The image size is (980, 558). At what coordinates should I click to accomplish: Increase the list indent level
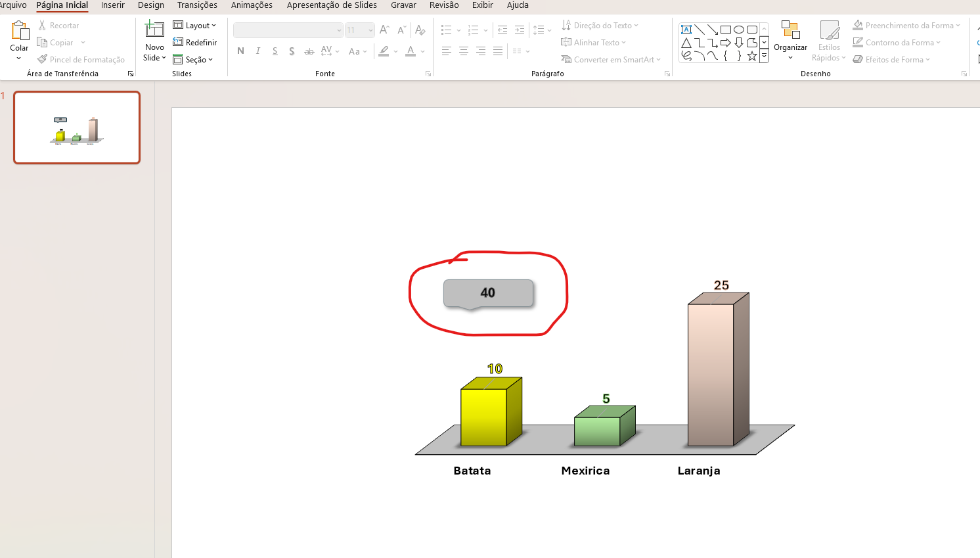[x=520, y=30]
